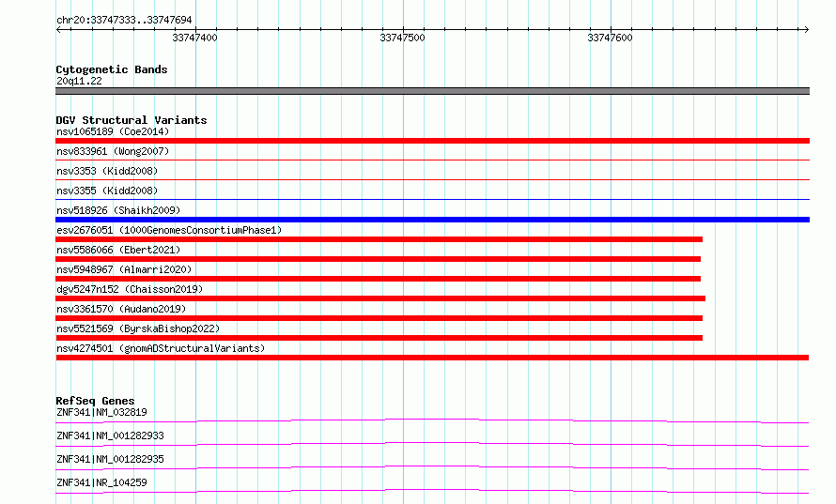Click the thin red line for nsv3353

point(432,180)
